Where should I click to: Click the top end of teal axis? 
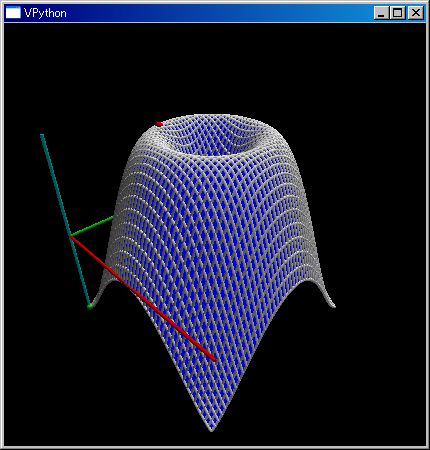42,135
